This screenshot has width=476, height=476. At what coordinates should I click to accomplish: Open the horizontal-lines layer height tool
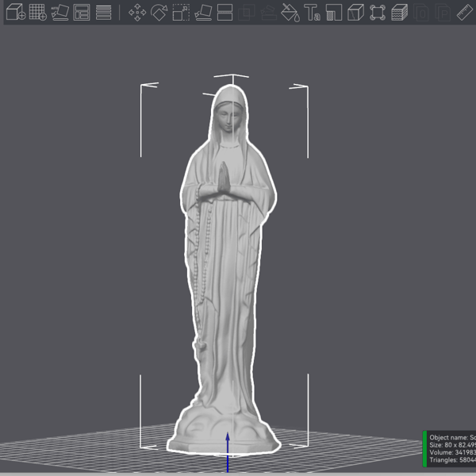[x=103, y=12]
